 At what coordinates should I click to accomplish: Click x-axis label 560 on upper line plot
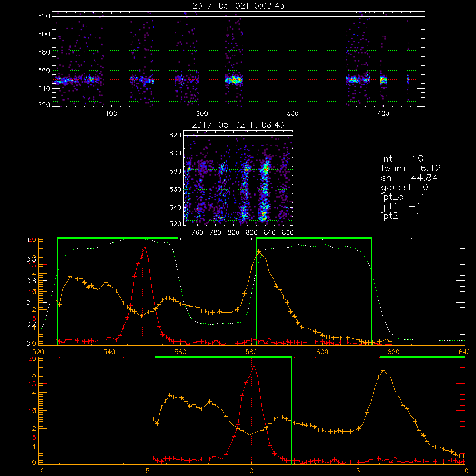coord(180,352)
